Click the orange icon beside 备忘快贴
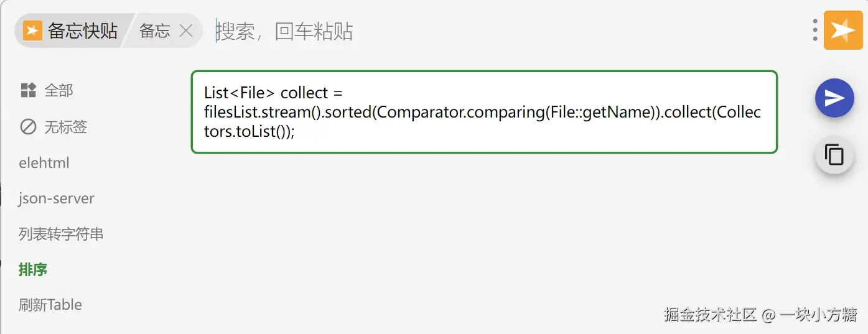 [33, 30]
